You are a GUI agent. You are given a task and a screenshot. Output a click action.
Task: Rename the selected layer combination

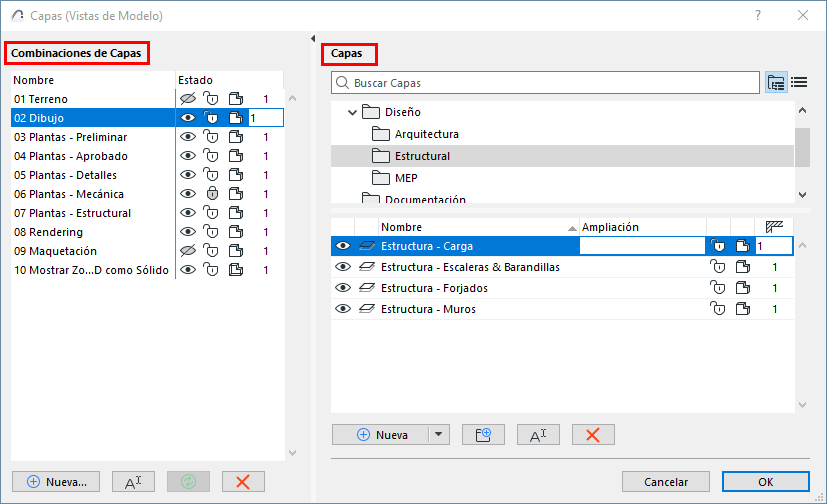pyautogui.click(x=133, y=481)
